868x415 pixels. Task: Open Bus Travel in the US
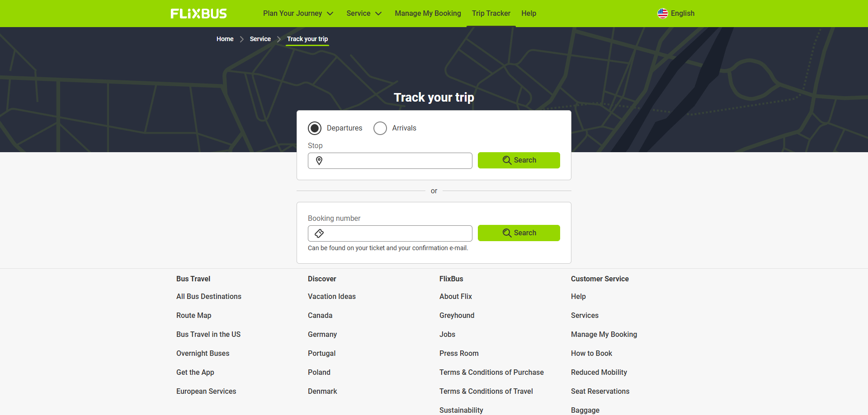tap(208, 335)
